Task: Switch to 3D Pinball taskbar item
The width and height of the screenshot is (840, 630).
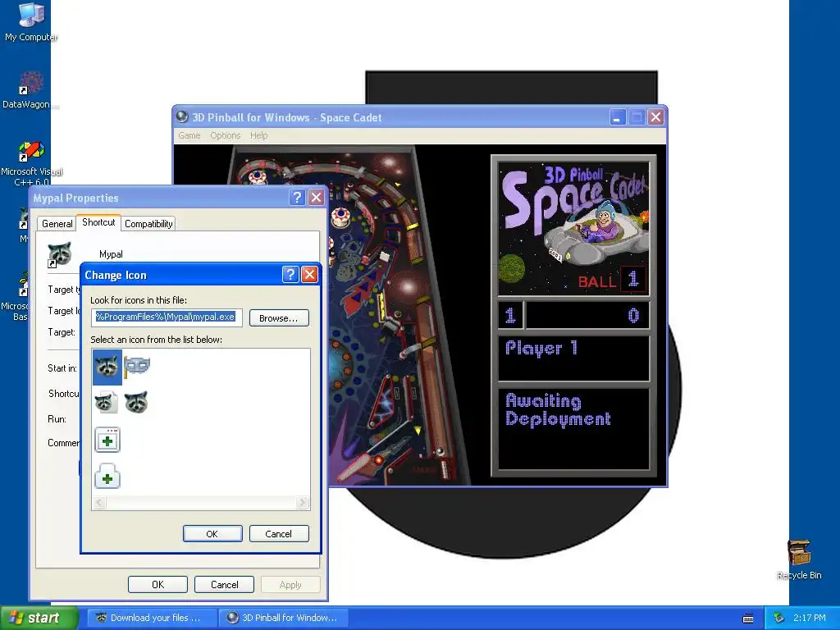Action: tap(283, 618)
